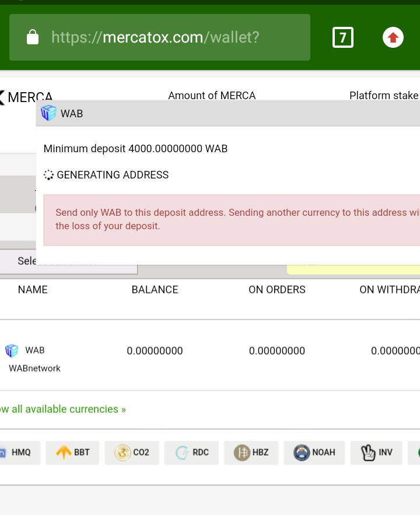The image size is (420, 515).
Task: Sort by the ON ORDERS column header
Action: [x=277, y=290]
